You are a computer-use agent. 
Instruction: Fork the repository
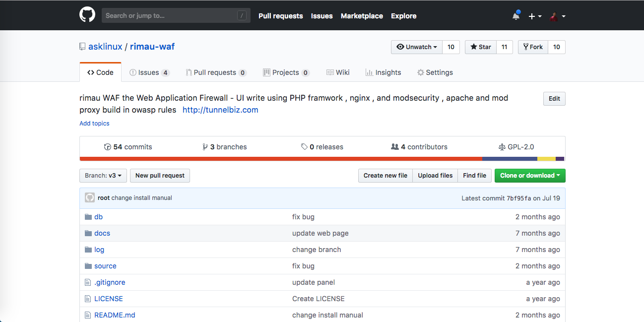[533, 47]
